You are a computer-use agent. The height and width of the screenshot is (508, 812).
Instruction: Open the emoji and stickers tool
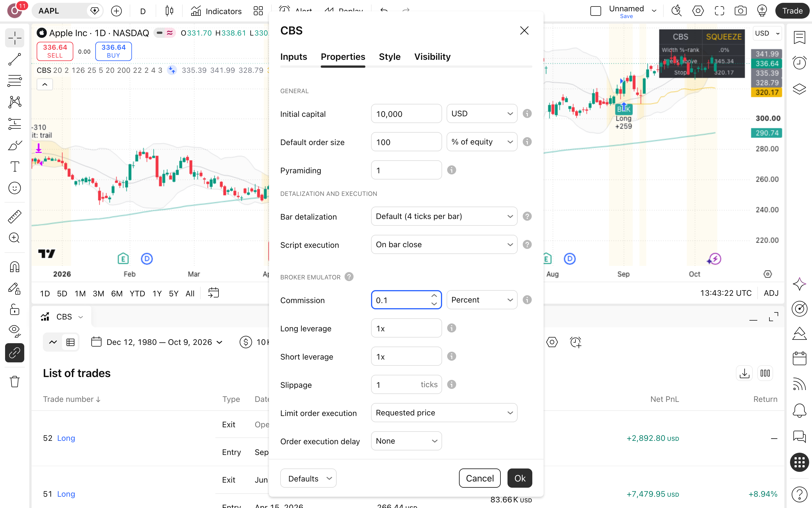tap(14, 188)
